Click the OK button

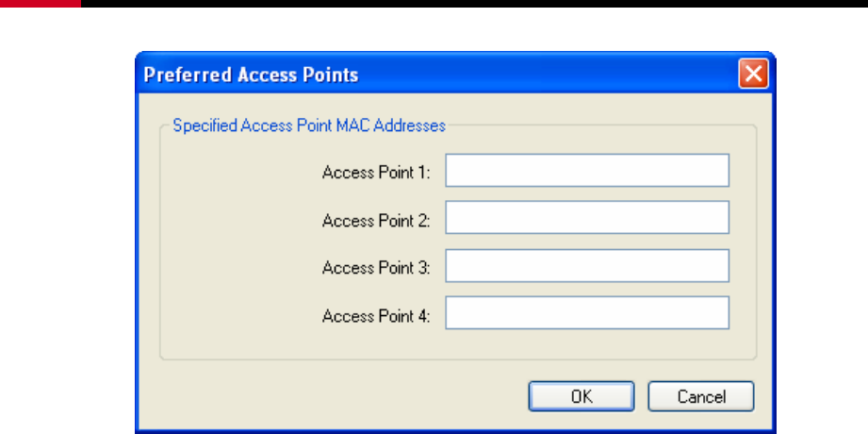coord(581,396)
